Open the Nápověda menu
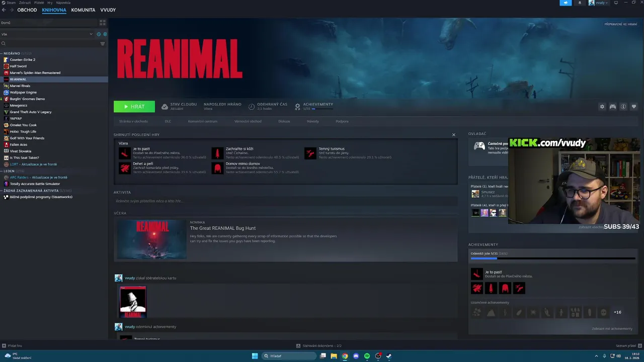The image size is (644, 362). pyautogui.click(x=63, y=3)
